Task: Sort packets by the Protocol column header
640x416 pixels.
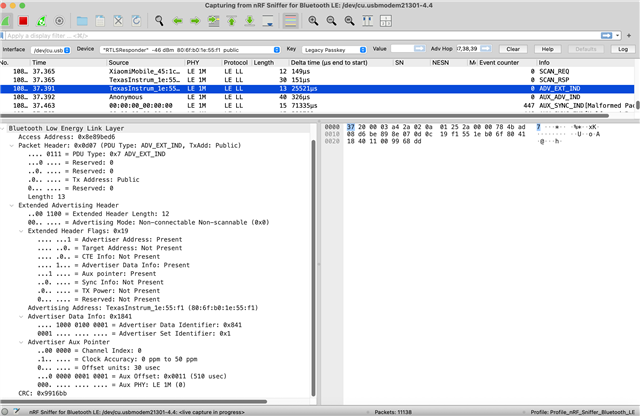Action: coord(235,62)
